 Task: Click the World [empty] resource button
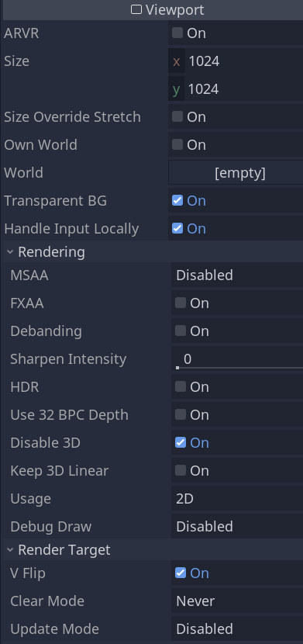(x=236, y=172)
